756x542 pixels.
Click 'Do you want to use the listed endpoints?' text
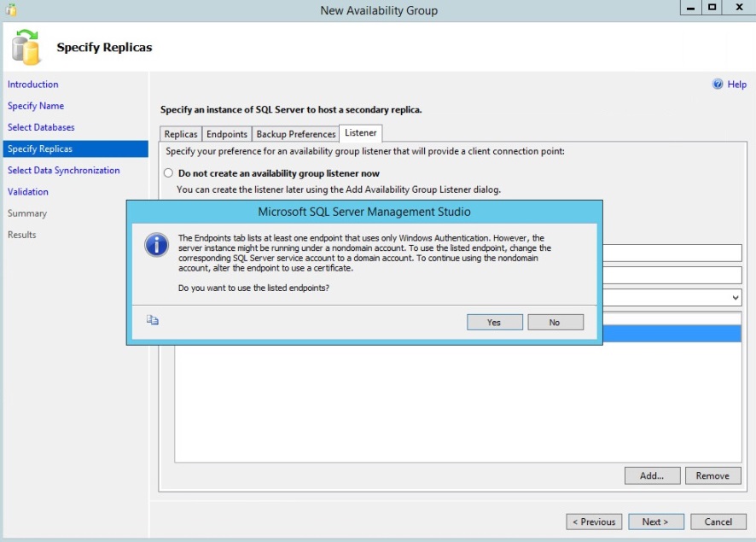click(253, 288)
